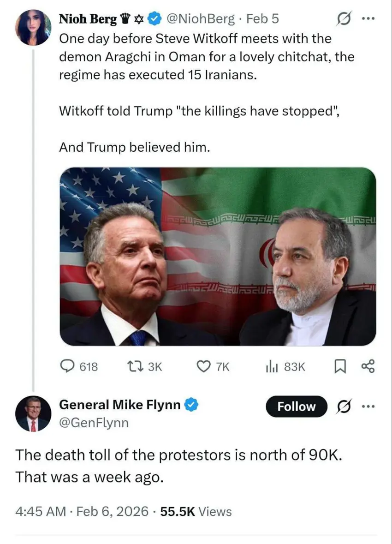Open General Mike Flynn's avatar
The width and height of the screenshot is (392, 544).
click(33, 413)
